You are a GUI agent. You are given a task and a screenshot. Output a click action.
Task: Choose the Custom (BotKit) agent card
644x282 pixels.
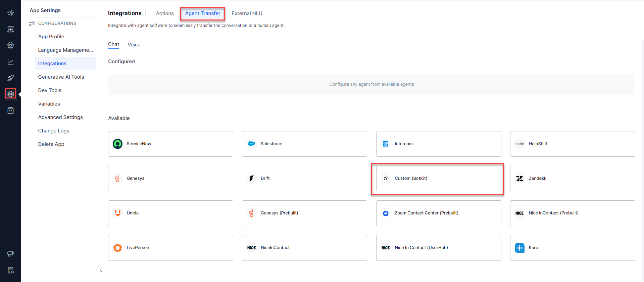pos(438,178)
